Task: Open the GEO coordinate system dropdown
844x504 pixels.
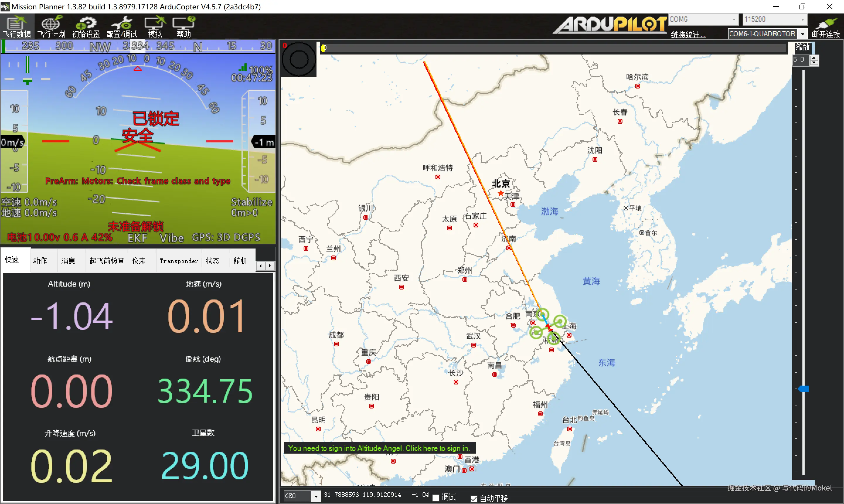Action: pyautogui.click(x=316, y=496)
